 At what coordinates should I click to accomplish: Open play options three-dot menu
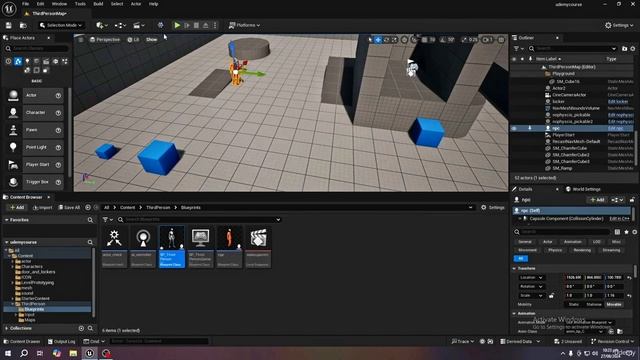tap(215, 25)
